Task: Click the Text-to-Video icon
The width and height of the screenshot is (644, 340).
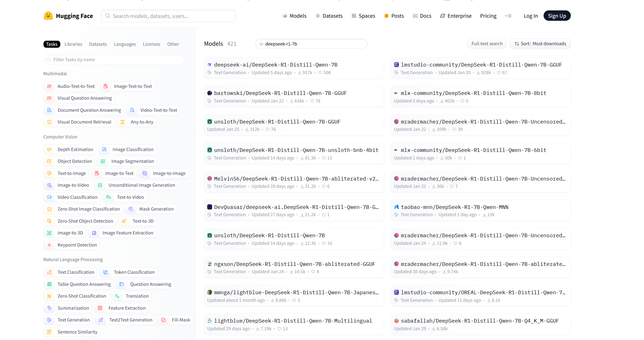Action: [x=109, y=197]
